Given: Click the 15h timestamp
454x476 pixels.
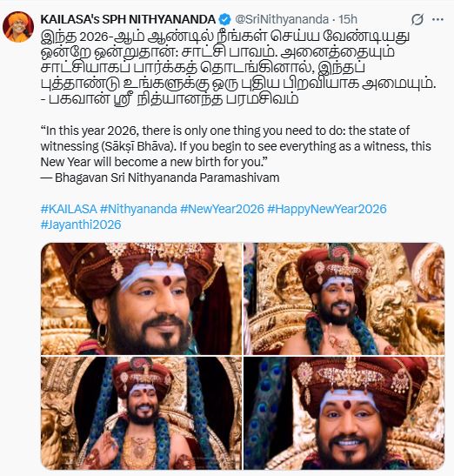Looking at the screenshot, I should pyautogui.click(x=348, y=19).
